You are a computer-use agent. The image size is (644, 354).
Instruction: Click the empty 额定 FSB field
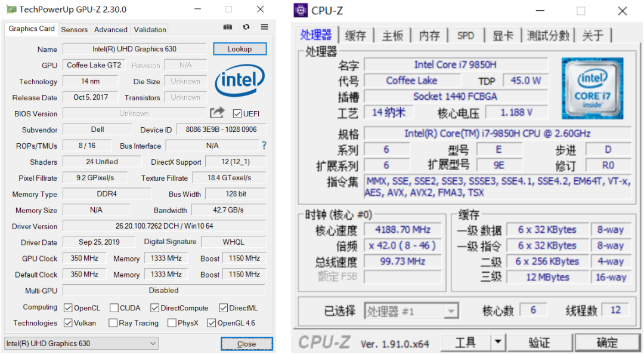coord(402,277)
